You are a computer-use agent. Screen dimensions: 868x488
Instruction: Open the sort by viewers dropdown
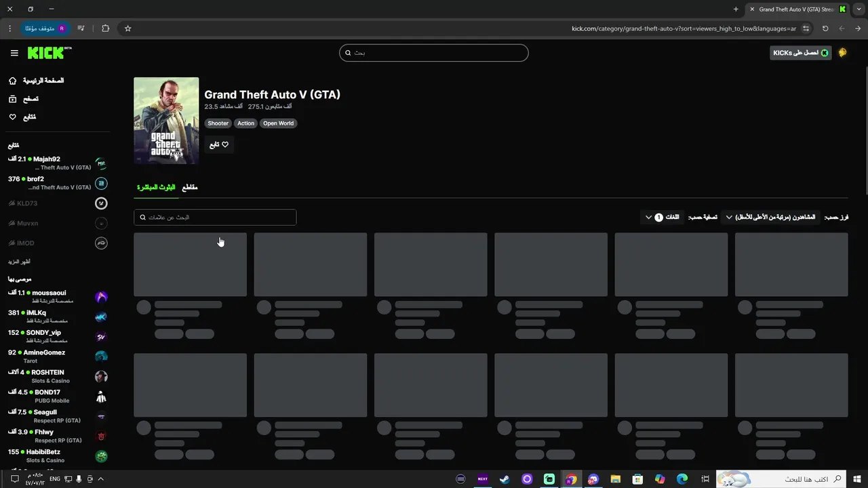coord(771,218)
